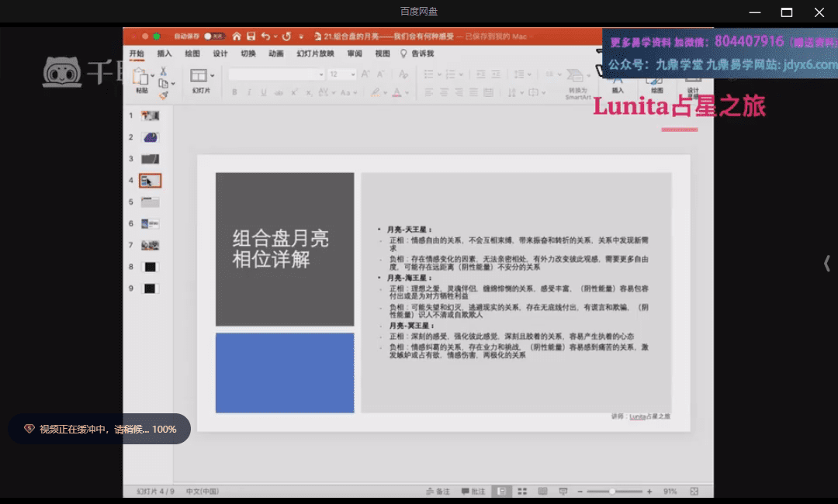Switch to slide sorter grid view

pyautogui.click(x=522, y=492)
